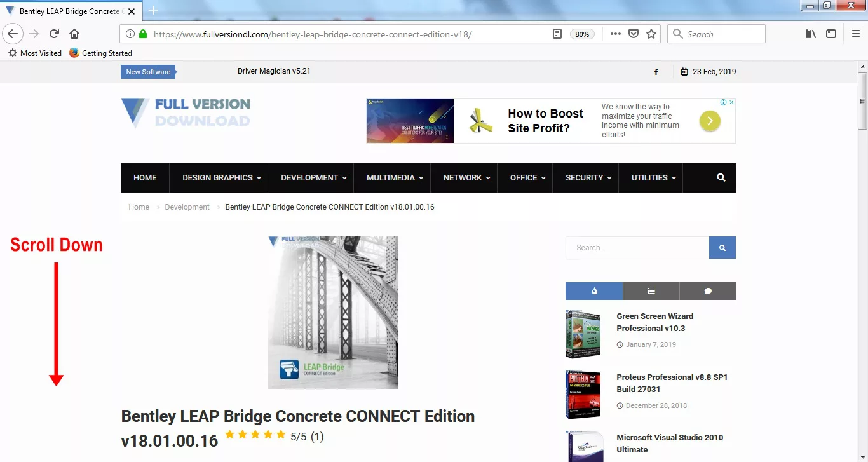The width and height of the screenshot is (868, 462).
Task: Open Green Screen Wizard Professional v10.3 post
Action: pos(654,322)
